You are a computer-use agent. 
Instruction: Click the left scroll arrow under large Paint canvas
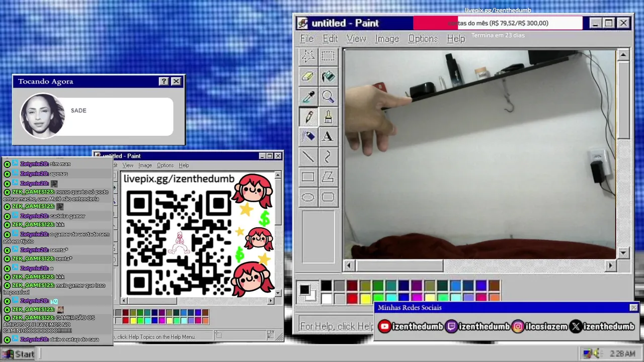click(349, 265)
